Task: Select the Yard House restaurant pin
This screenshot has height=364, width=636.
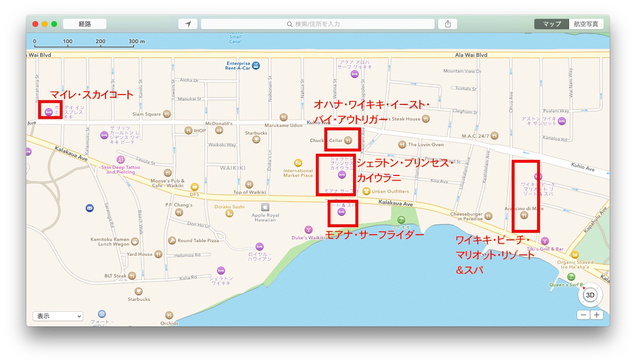Action: point(158,254)
